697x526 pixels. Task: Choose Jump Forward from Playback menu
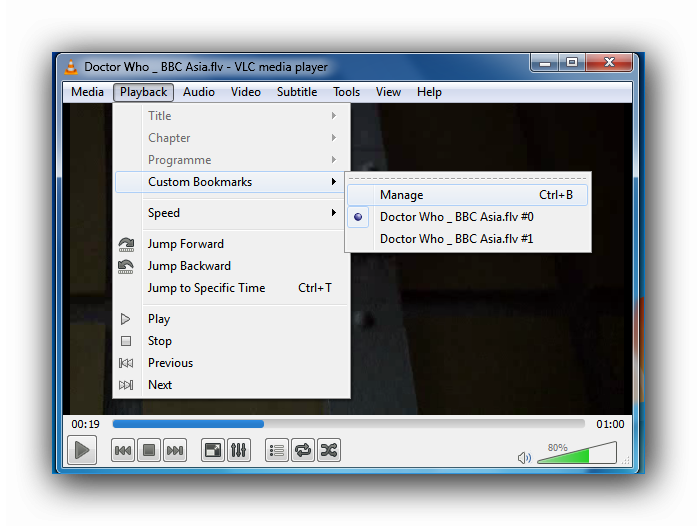pyautogui.click(x=231, y=244)
